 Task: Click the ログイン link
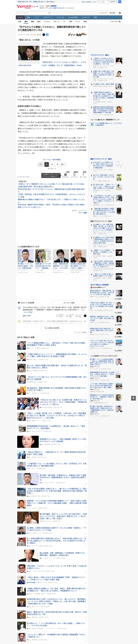[x=42, y=8]
